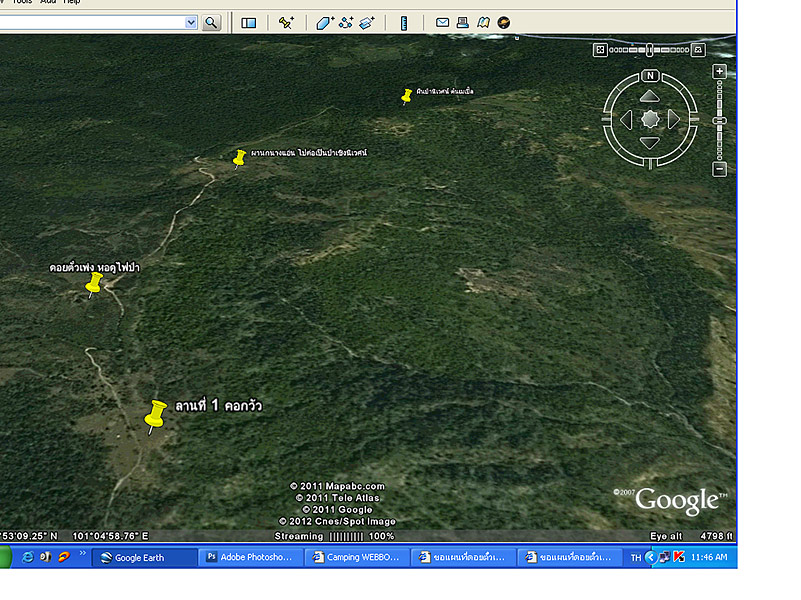Open the Ruler measurement tool
This screenshot has width=801, height=600.
(x=404, y=22)
